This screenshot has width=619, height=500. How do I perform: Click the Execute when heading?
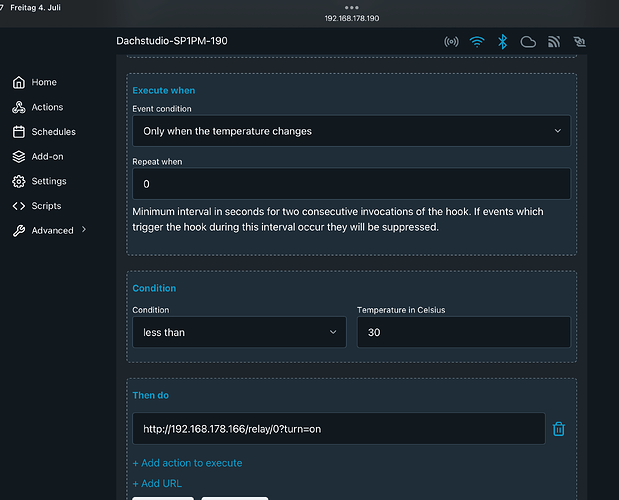click(164, 90)
